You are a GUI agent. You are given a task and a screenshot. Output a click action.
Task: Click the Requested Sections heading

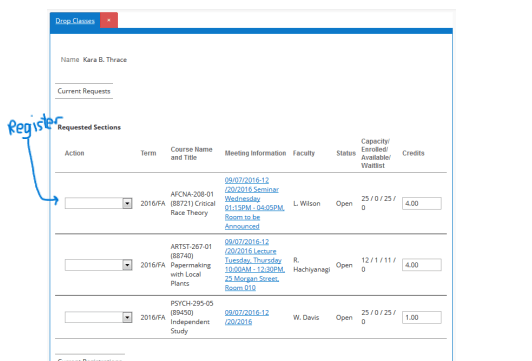89,127
